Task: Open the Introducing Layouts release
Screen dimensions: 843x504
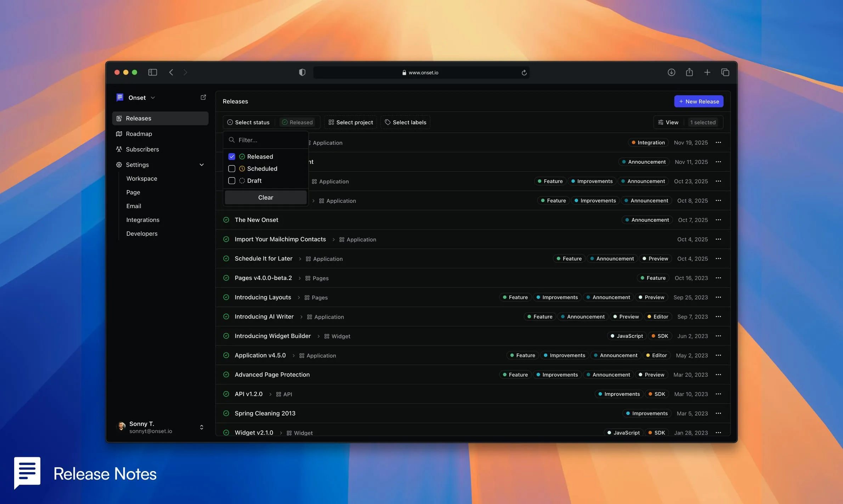Action: 262,297
